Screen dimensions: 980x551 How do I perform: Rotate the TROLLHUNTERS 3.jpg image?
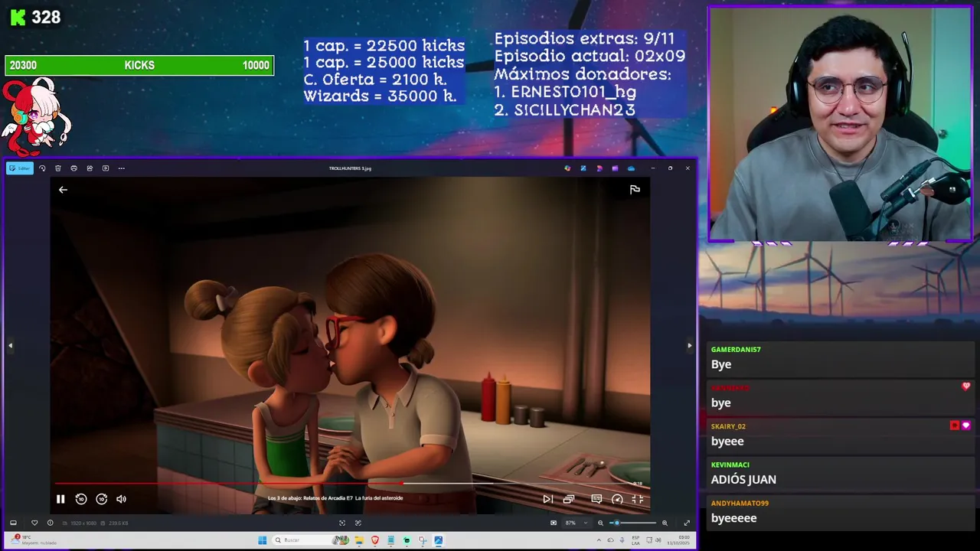42,168
